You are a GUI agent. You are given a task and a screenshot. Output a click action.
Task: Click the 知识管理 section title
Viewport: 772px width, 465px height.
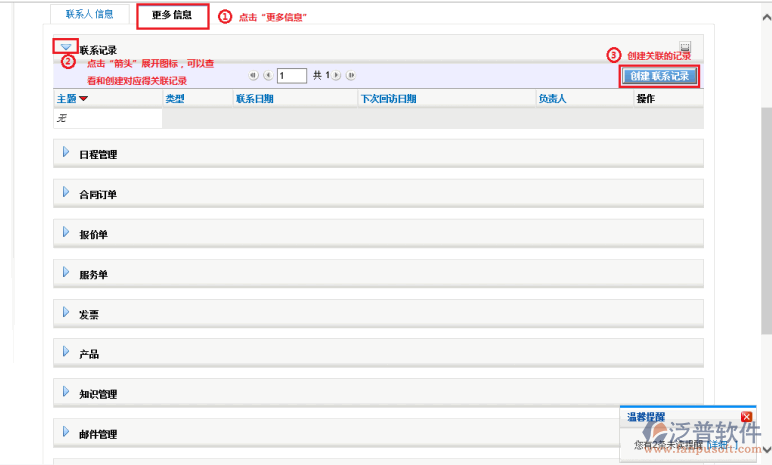(98, 394)
